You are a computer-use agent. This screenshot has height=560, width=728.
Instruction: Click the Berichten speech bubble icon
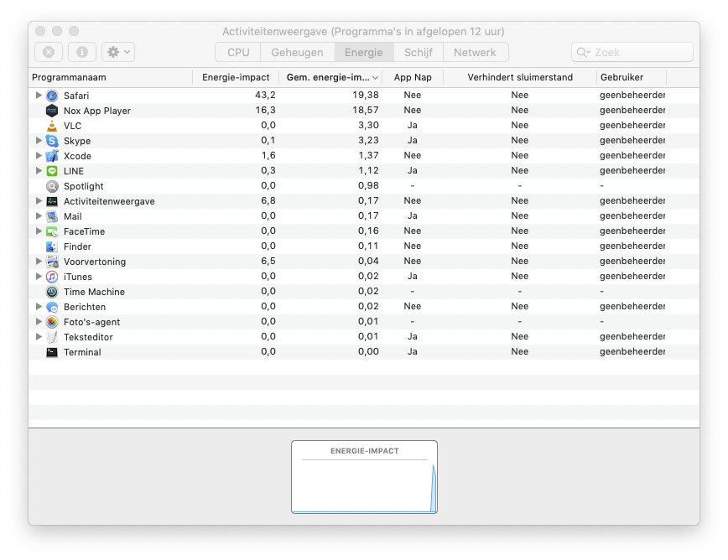pos(52,307)
